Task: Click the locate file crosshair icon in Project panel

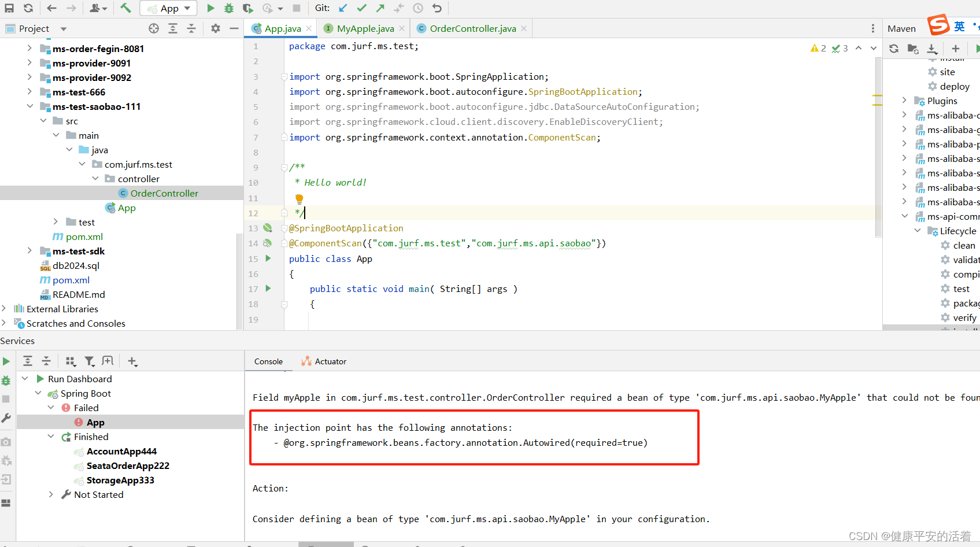Action: (154, 28)
